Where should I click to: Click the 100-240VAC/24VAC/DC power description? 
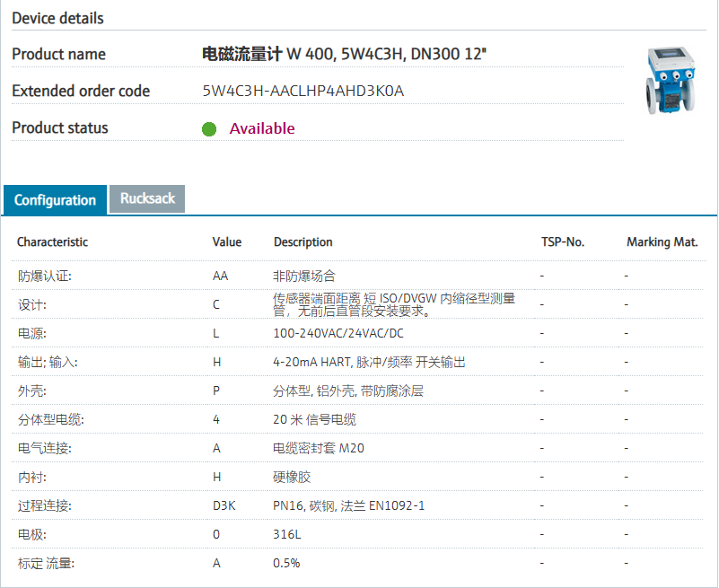tap(338, 333)
